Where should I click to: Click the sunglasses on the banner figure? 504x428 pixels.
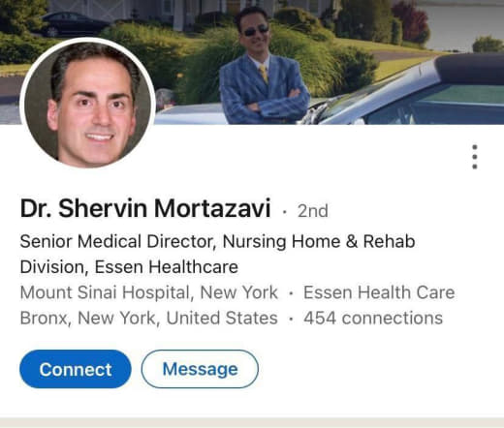[256, 31]
